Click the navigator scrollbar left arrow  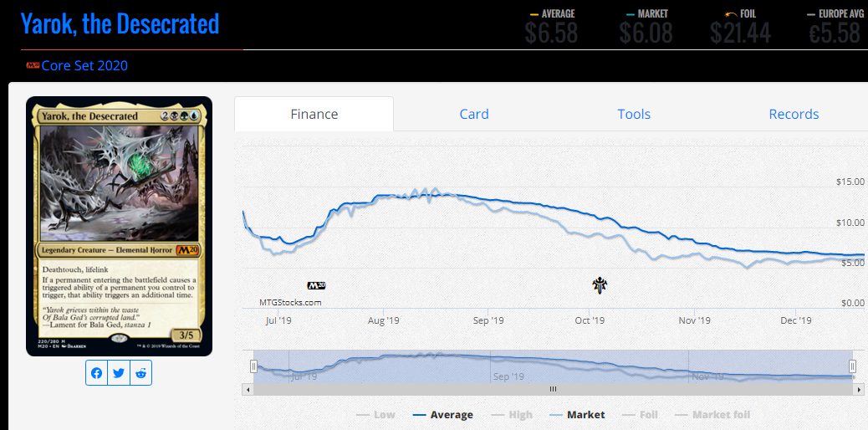pos(248,390)
